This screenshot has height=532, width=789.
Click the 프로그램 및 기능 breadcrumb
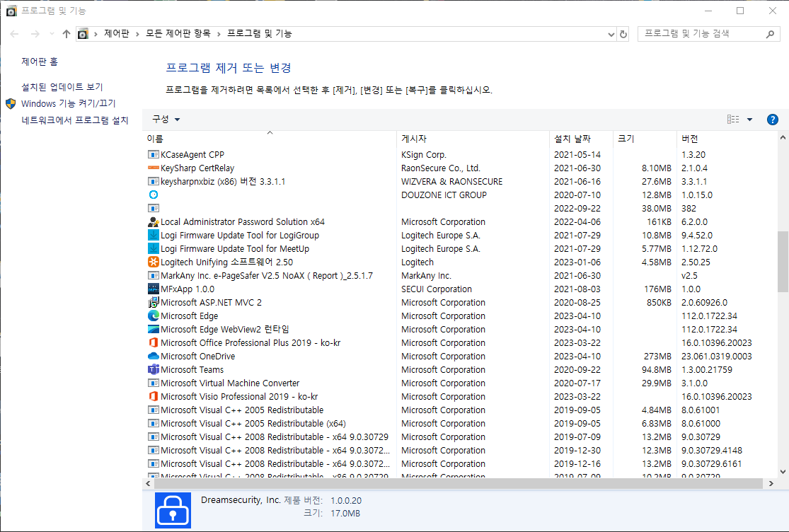[x=260, y=34]
